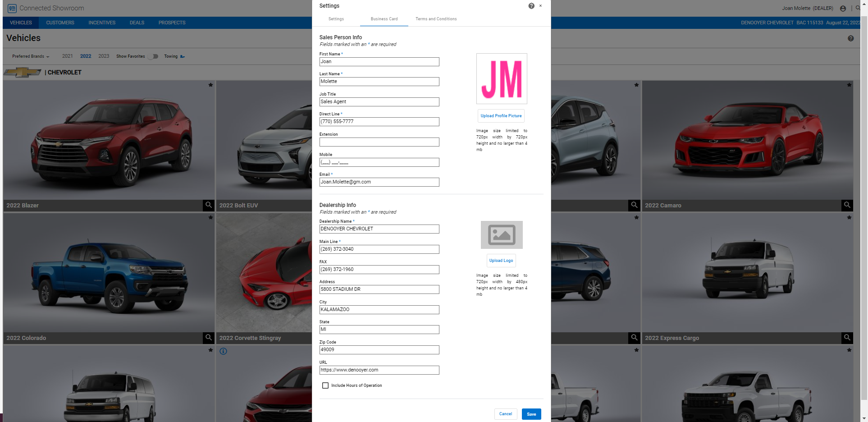This screenshot has width=868, height=422.
Task: Click the Last Name field
Action: 379,82
